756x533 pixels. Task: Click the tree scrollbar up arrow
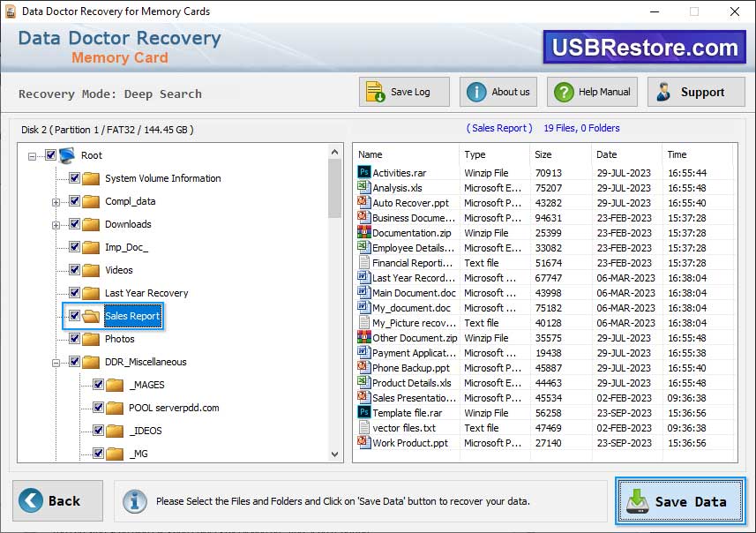(334, 152)
